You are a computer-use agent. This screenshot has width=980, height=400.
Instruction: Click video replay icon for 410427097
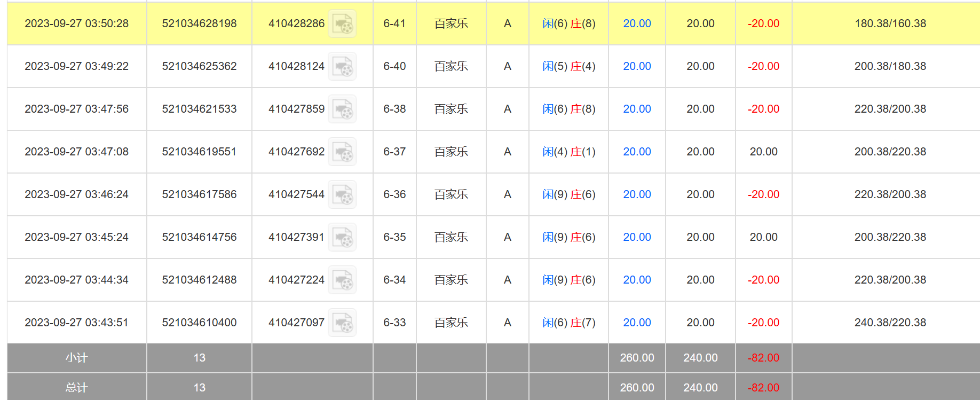(342, 323)
